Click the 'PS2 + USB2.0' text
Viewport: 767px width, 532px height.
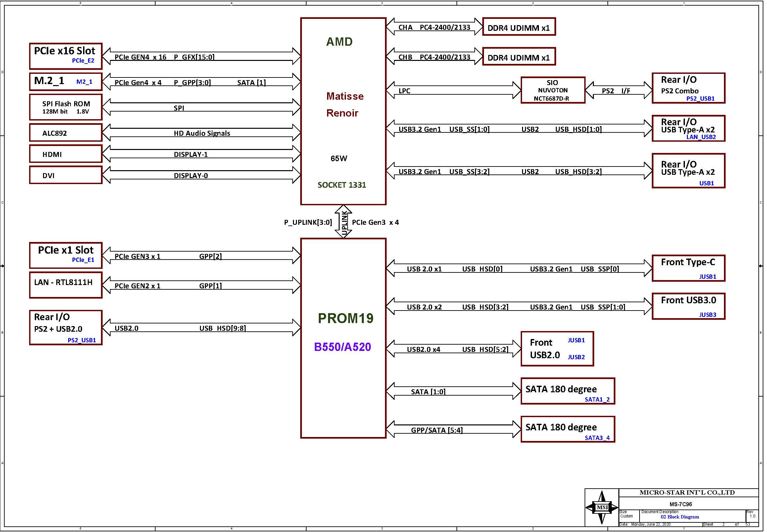(58, 329)
